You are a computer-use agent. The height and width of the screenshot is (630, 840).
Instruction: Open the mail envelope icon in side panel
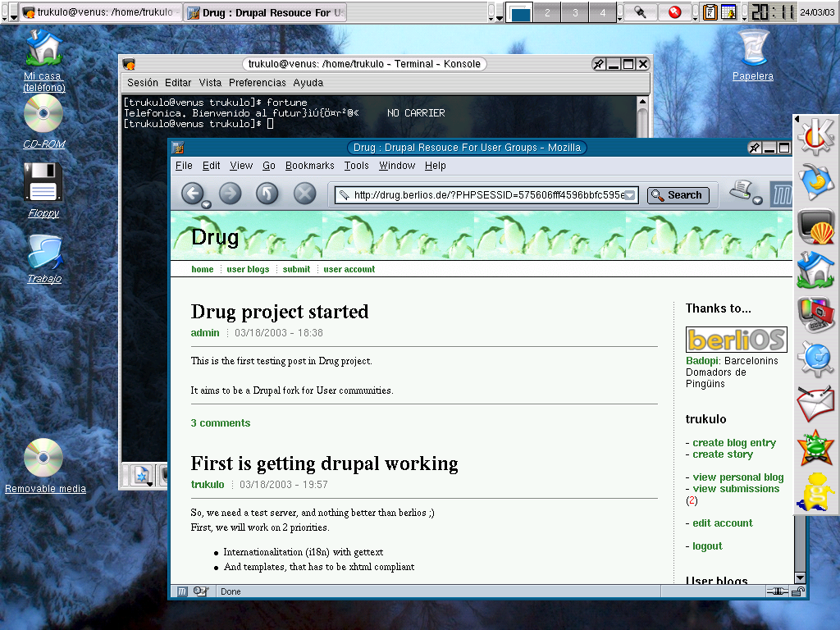pyautogui.click(x=816, y=404)
